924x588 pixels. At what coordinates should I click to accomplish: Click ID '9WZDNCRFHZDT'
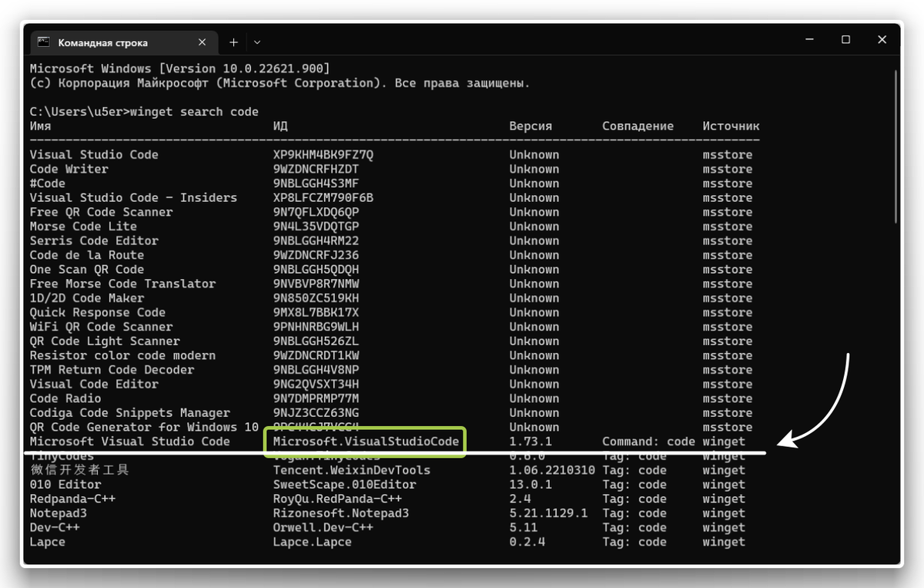[x=316, y=169]
